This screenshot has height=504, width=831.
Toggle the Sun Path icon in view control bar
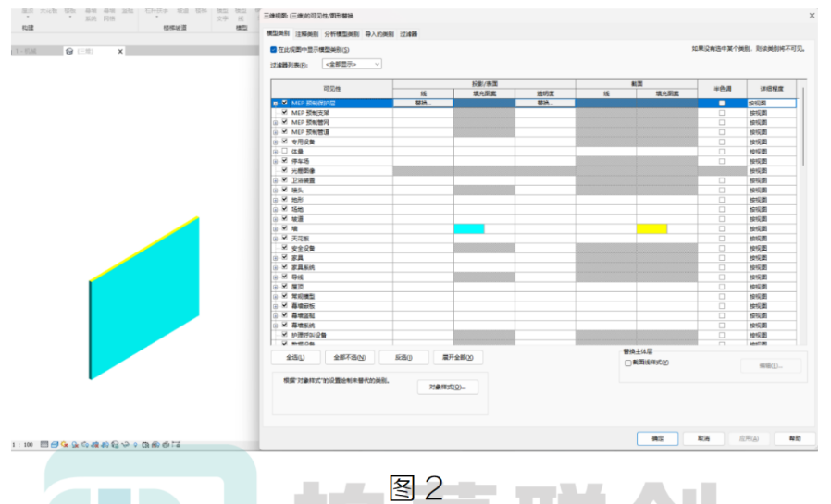pyautogui.click(x=64, y=444)
